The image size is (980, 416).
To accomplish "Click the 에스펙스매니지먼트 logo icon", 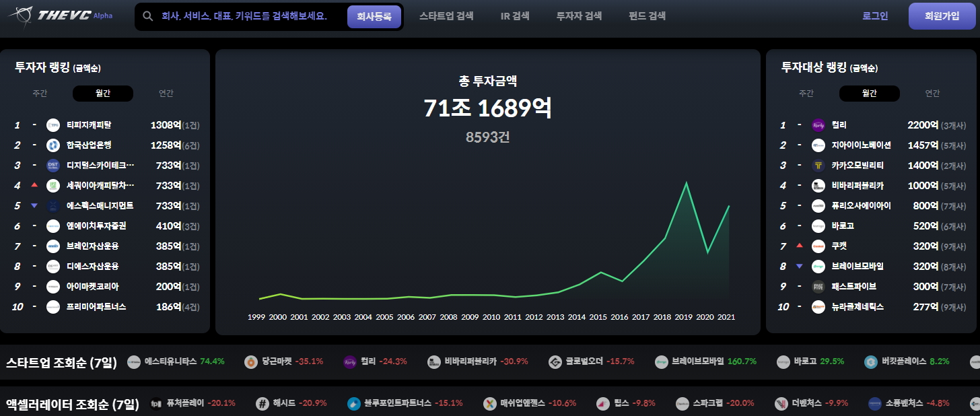I will click(x=53, y=206).
